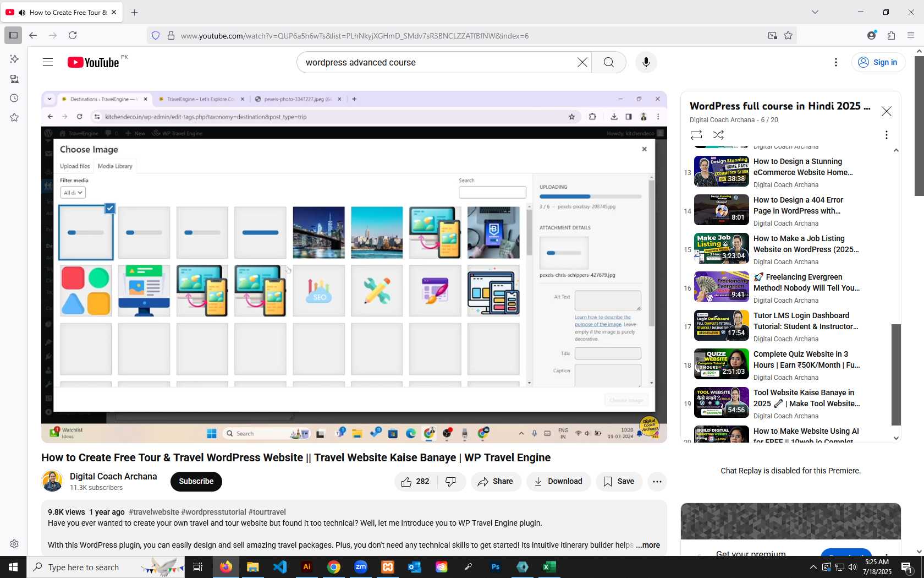The width and height of the screenshot is (924, 578).
Task: Share this video
Action: 496,482
